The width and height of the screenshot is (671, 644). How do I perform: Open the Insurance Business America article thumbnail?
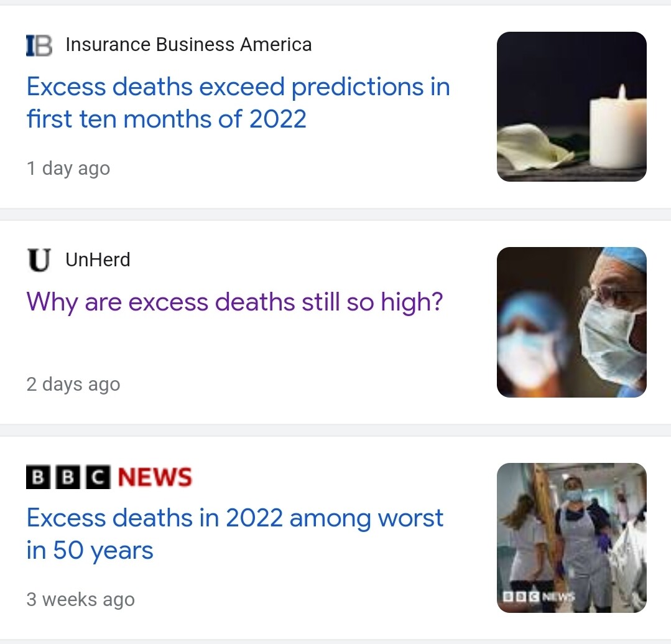pos(572,106)
